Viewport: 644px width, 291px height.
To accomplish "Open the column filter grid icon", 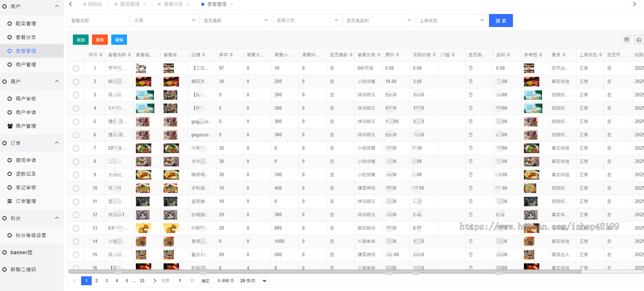I will click(626, 40).
